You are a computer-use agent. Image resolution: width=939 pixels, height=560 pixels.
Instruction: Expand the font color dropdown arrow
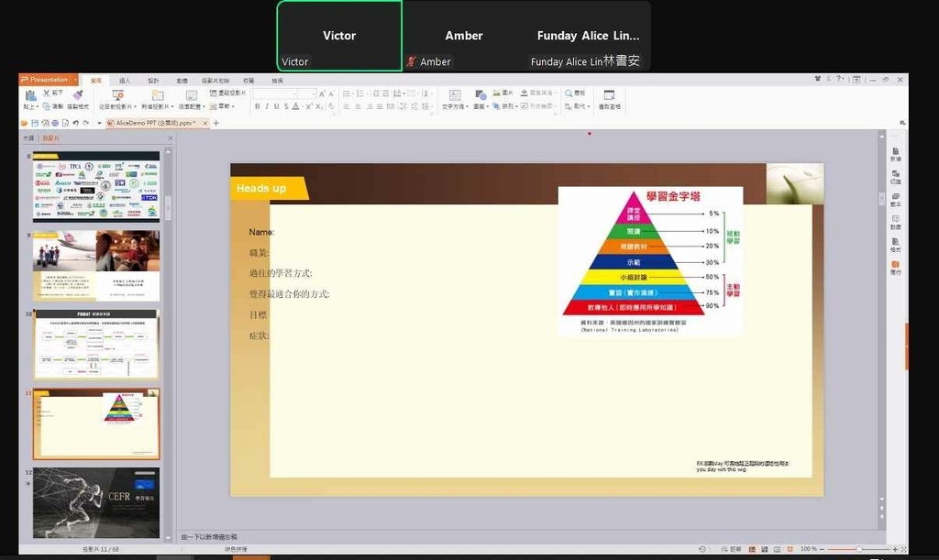pyautogui.click(x=302, y=107)
